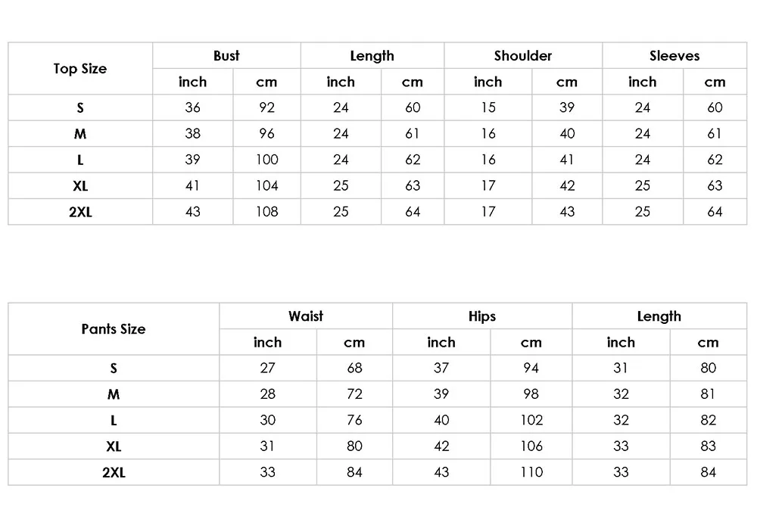Select the Sleeves column header

[x=674, y=55]
